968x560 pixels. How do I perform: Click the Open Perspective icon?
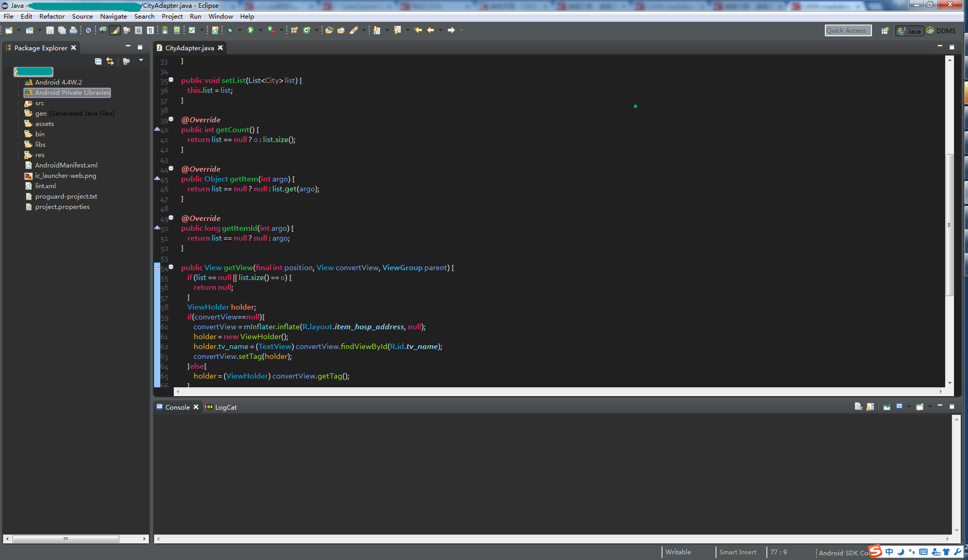coord(885,31)
